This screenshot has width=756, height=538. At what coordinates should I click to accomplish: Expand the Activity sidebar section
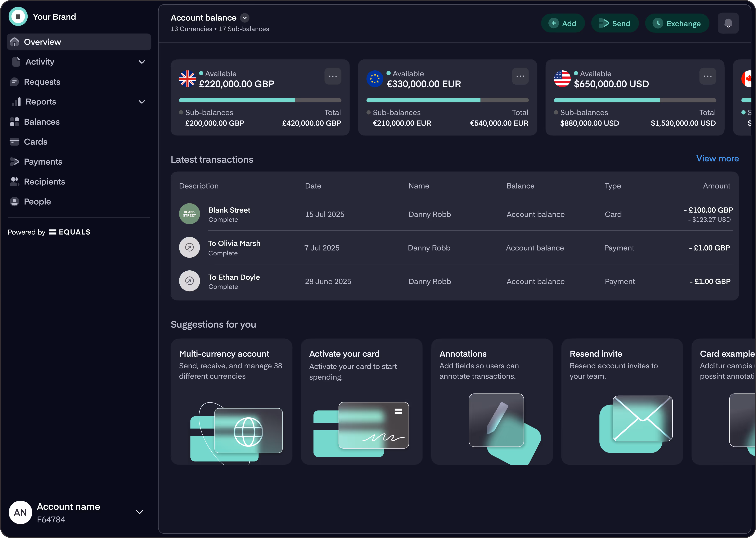tap(142, 62)
